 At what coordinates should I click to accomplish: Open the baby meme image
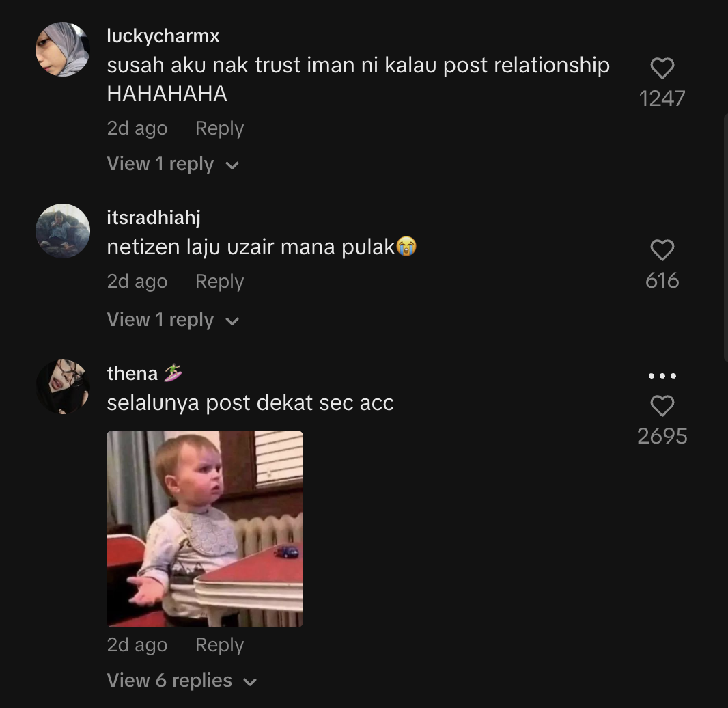(x=205, y=528)
